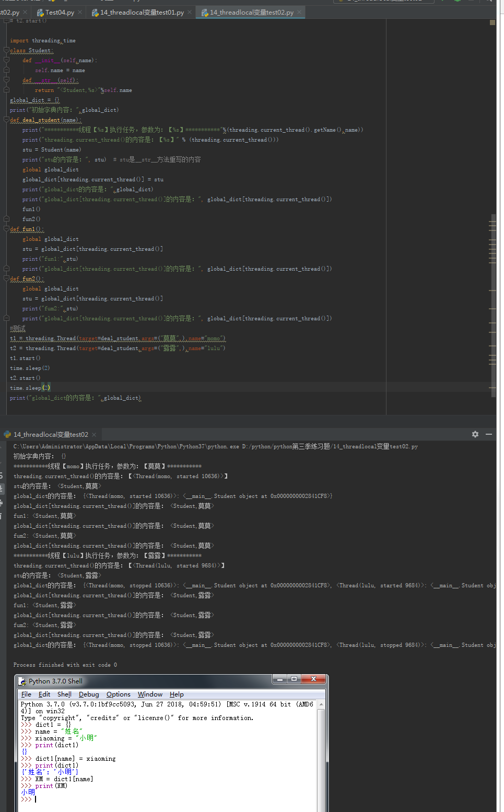Viewport: 504px width, 812px height.
Task: Open the Help menu in Python Shell
Action: click(177, 694)
